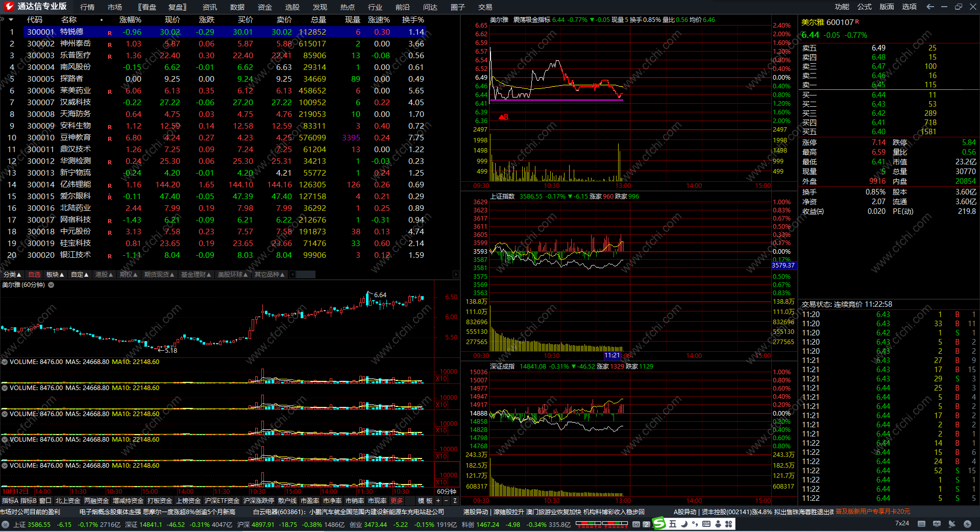Open the 选股 menu

292,7
